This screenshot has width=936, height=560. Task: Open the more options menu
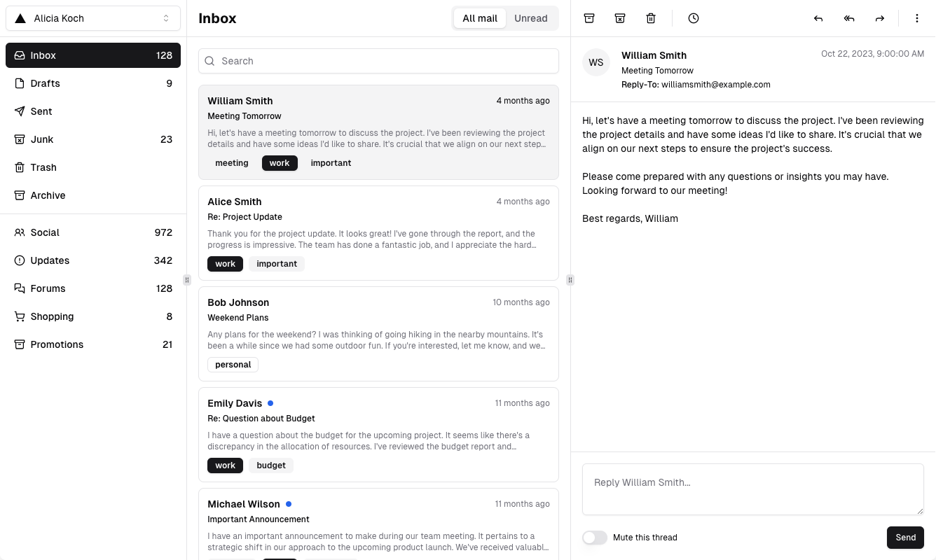point(917,18)
